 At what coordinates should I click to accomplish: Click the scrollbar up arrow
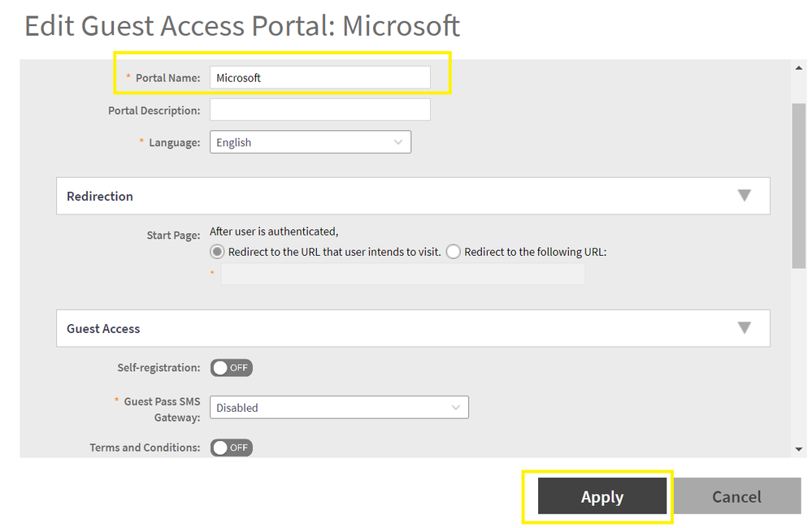coord(799,67)
